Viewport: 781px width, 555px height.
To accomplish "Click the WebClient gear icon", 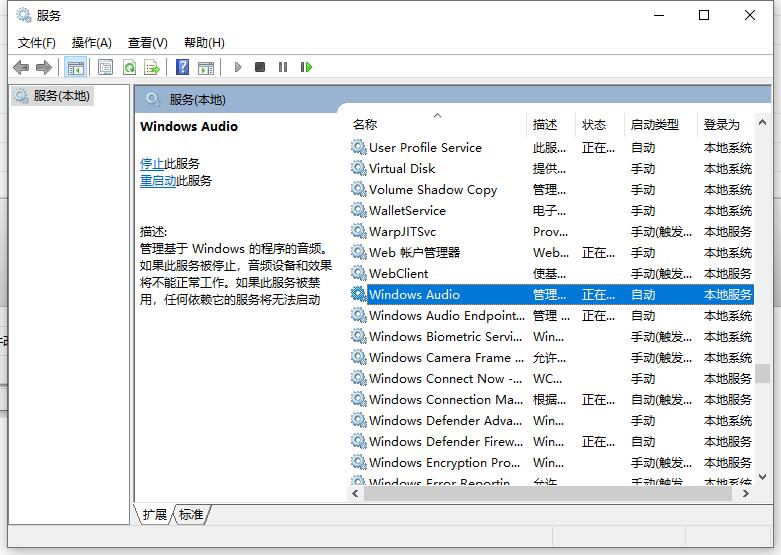I will pos(358,274).
